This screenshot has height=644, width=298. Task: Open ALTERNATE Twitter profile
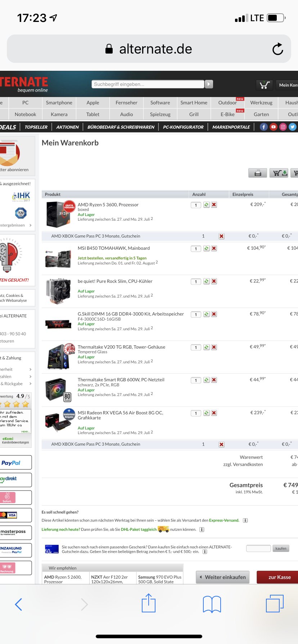(x=293, y=127)
